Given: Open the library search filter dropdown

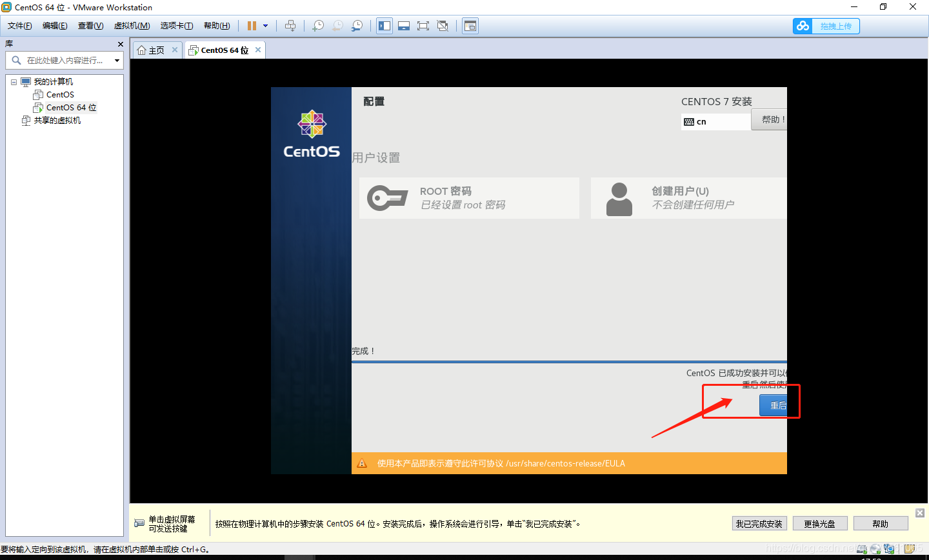Looking at the screenshot, I should pos(117,61).
